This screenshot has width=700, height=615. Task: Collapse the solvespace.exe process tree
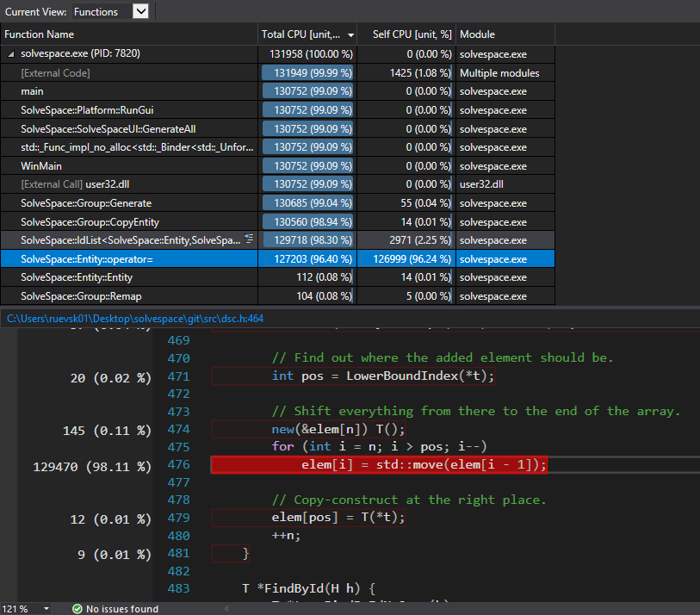(x=10, y=54)
